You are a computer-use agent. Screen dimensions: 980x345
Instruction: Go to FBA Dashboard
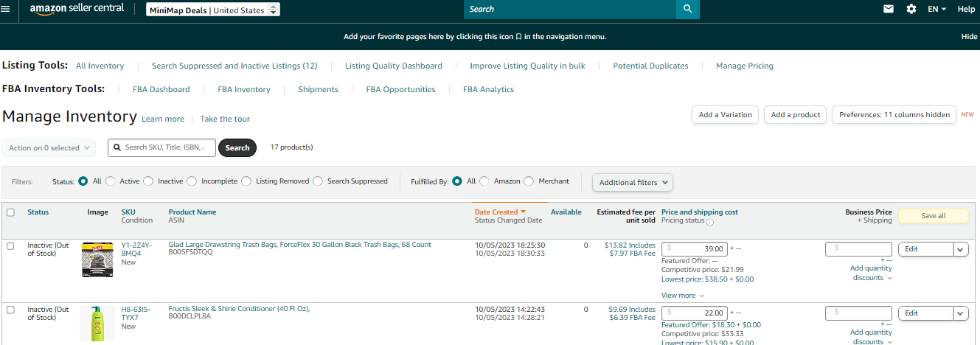[161, 89]
